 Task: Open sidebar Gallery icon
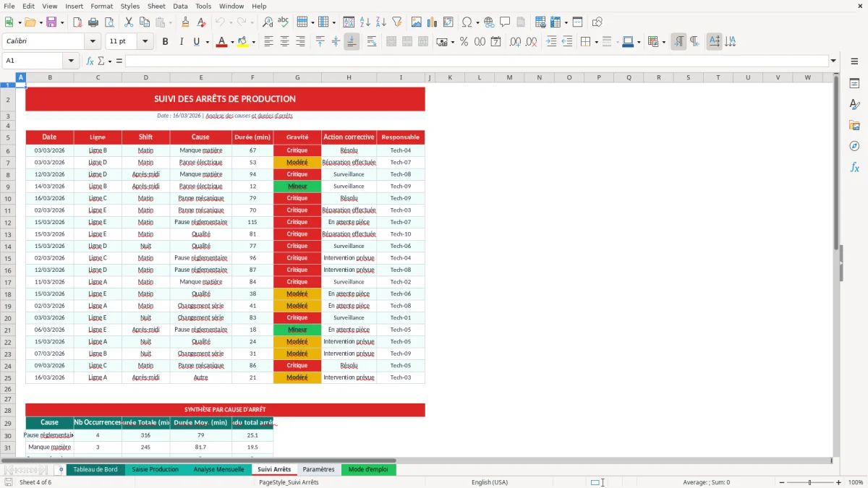coord(854,126)
